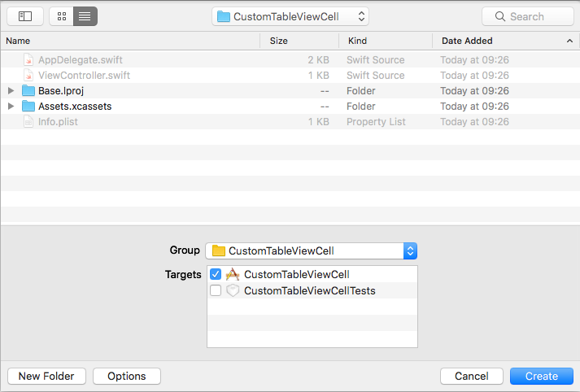Click the CustomTableViewCell target name
Viewport: 580px width, 392px height.
297,274
